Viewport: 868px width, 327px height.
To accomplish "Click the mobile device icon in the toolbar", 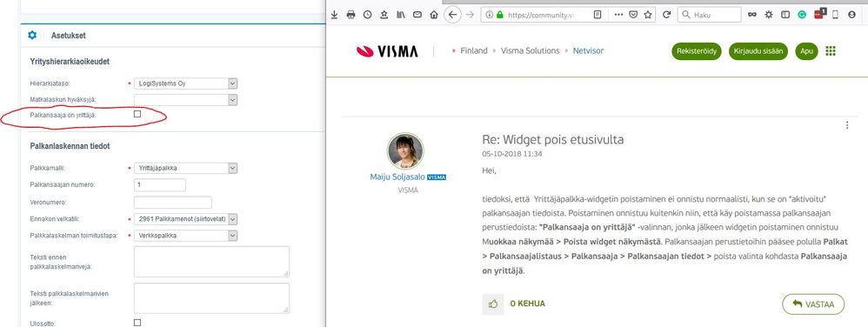I will click(x=835, y=15).
